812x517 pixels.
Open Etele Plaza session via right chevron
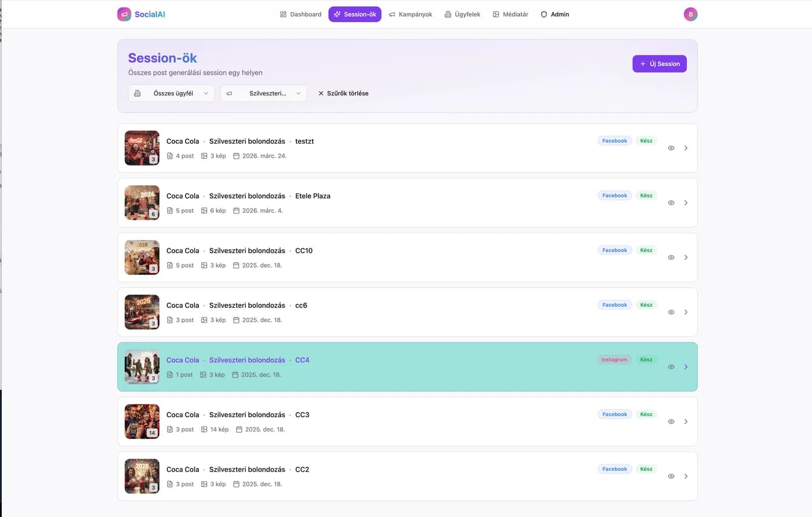(686, 203)
